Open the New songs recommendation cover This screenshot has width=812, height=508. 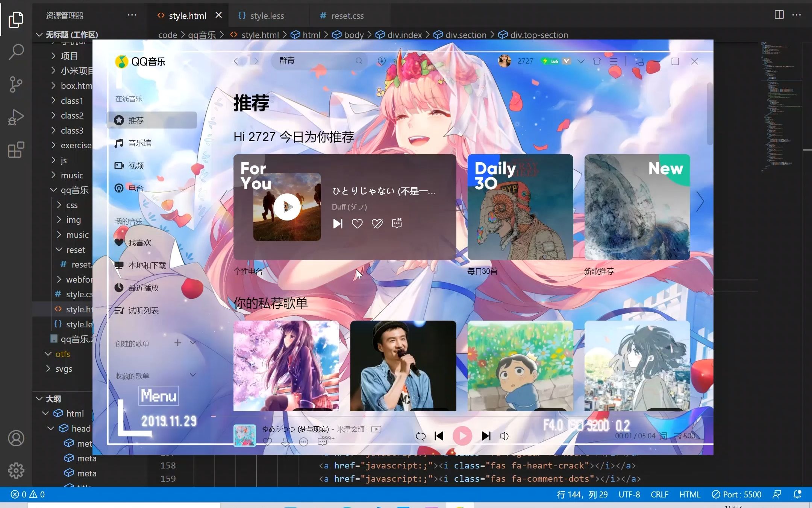click(x=637, y=207)
